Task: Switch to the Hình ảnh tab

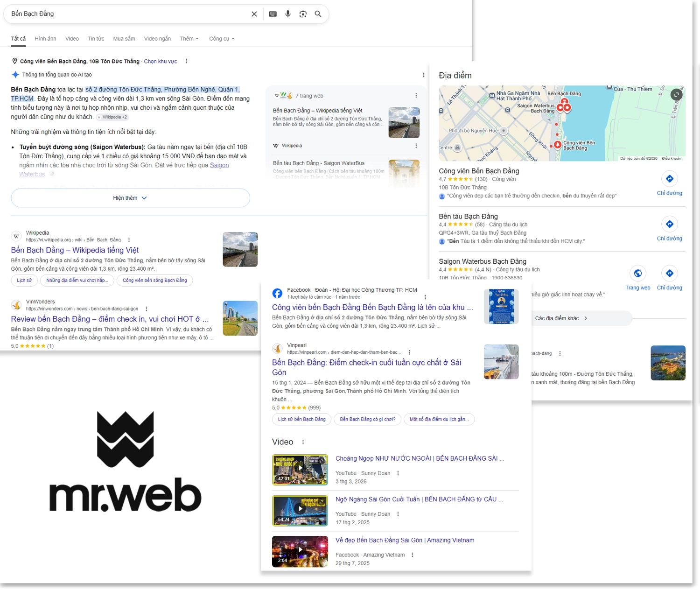Action: coord(45,39)
